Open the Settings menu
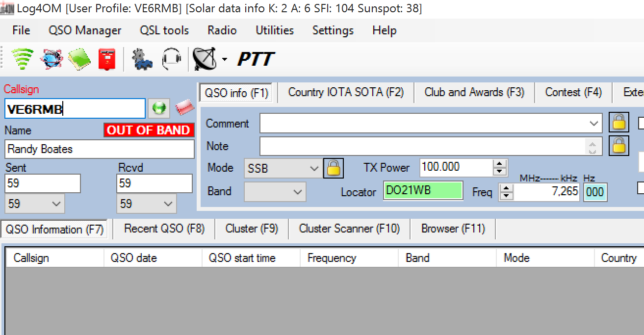644x335 pixels. [333, 30]
